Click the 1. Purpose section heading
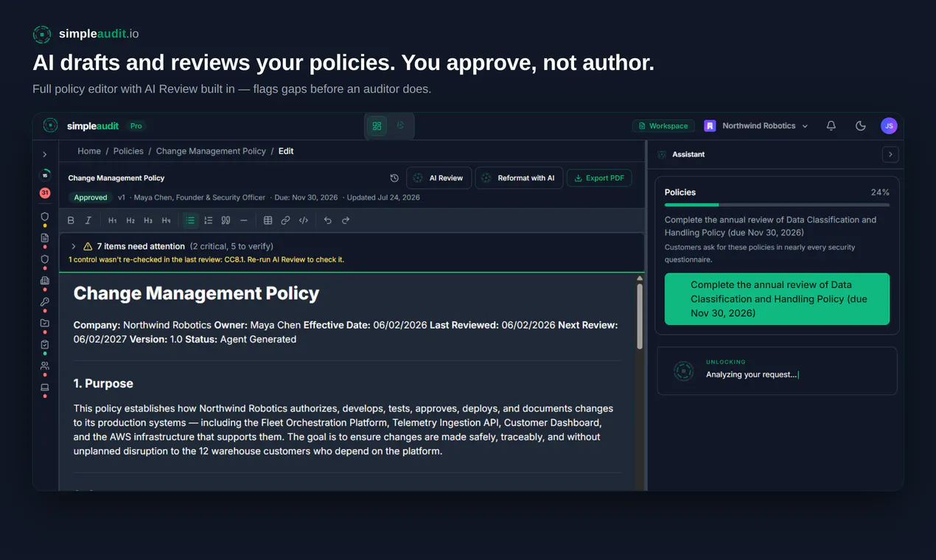Screen dimensions: 936x560 pyautogui.click(x=103, y=384)
